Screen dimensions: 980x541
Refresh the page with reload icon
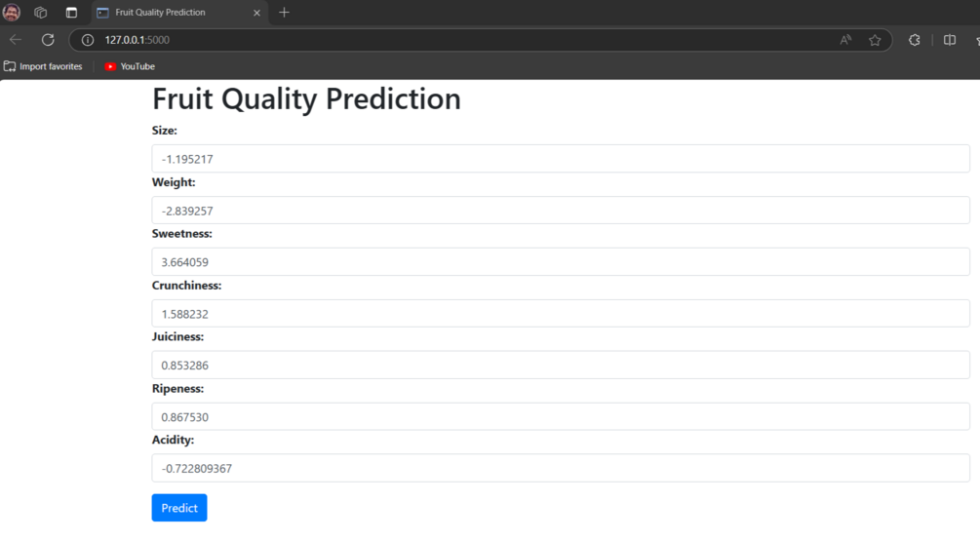pyautogui.click(x=48, y=40)
